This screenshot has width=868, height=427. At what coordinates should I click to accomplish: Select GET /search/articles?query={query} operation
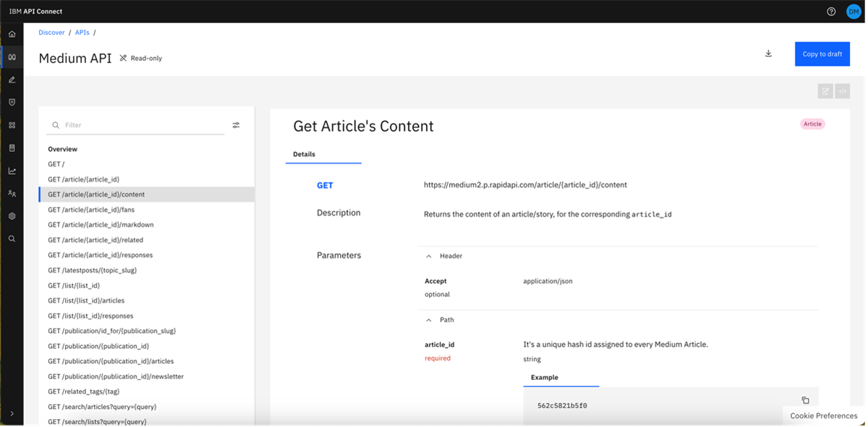click(147, 407)
